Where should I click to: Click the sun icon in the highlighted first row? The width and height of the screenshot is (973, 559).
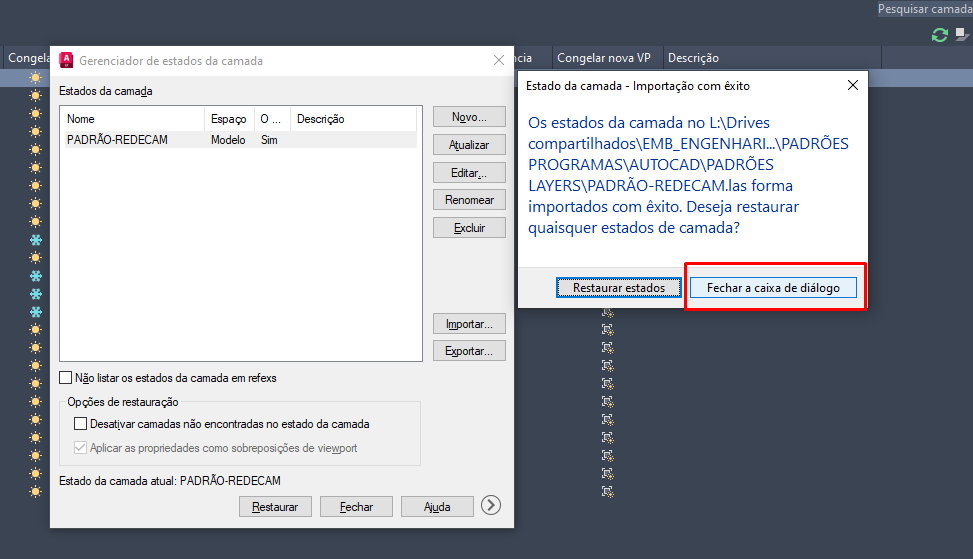(36, 78)
